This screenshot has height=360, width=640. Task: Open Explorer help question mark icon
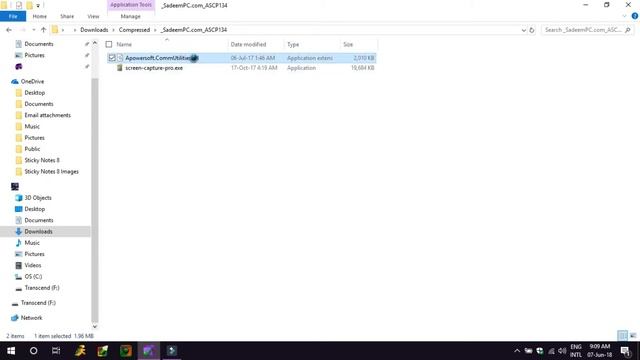(635, 16)
